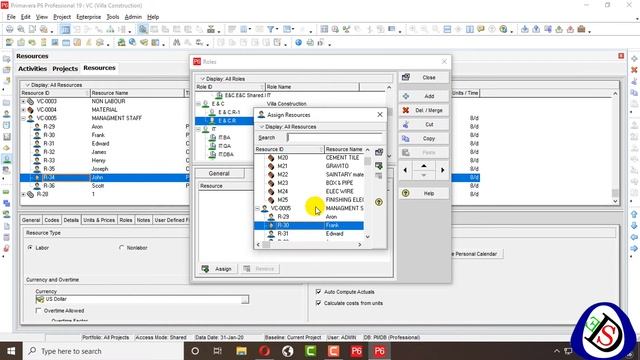640x360 pixels.
Task: Click the red close icon of Resources panel
Action: coord(621,56)
